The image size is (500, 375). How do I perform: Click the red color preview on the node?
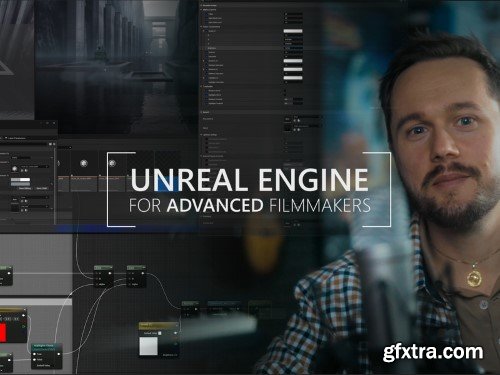[3, 331]
